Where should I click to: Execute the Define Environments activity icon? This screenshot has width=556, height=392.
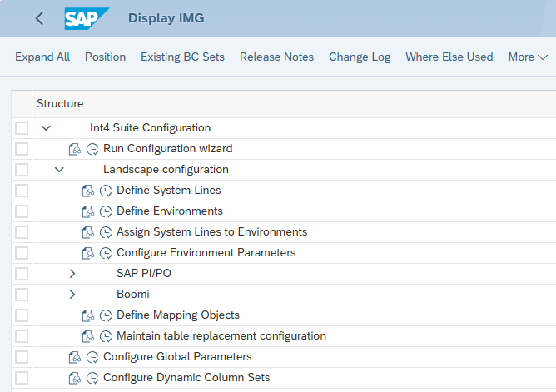pyautogui.click(x=106, y=211)
